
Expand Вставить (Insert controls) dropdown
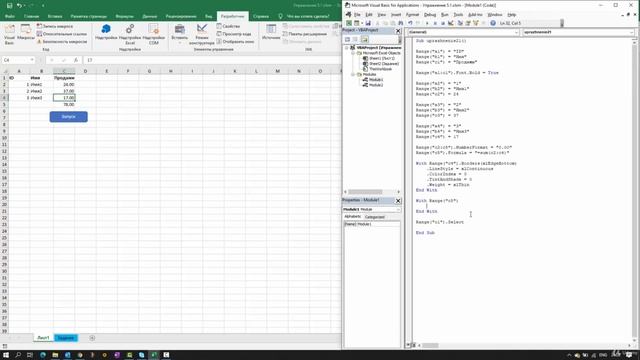[x=180, y=34]
